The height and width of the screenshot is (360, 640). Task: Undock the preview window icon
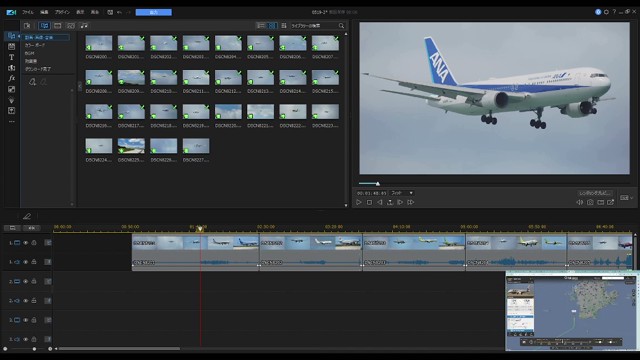tap(611, 202)
